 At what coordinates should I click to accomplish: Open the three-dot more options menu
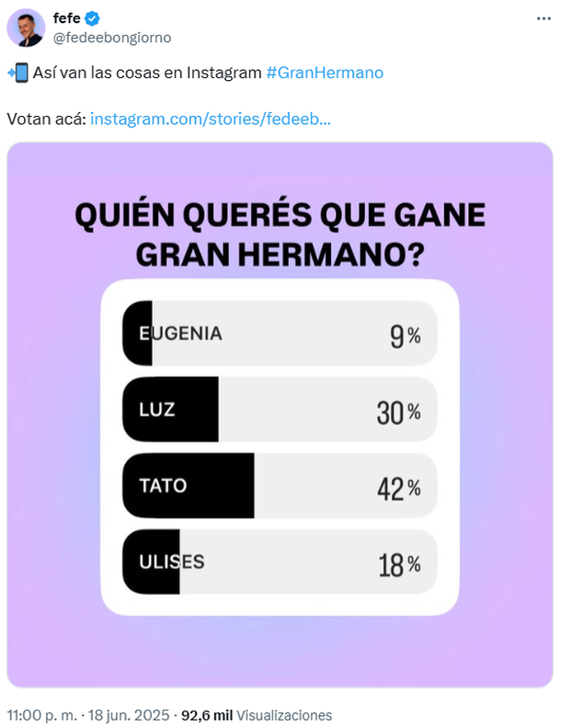(x=544, y=18)
